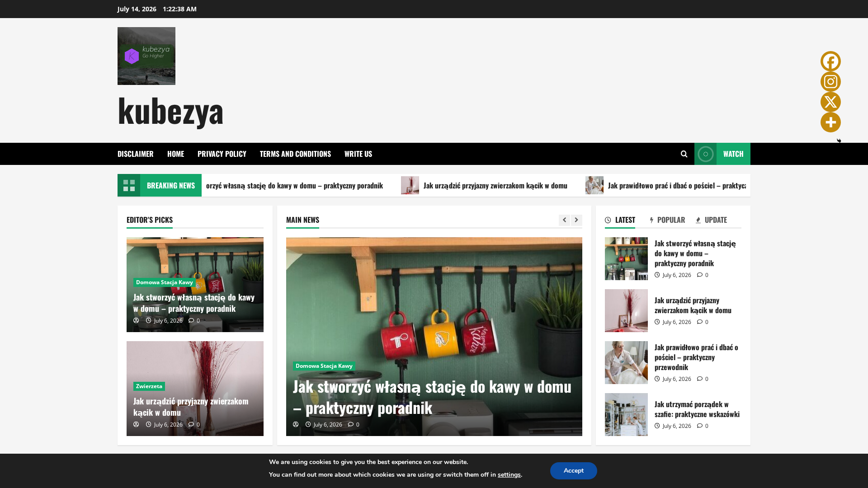
Task: Switch to the UPDATE tab
Action: (711, 220)
